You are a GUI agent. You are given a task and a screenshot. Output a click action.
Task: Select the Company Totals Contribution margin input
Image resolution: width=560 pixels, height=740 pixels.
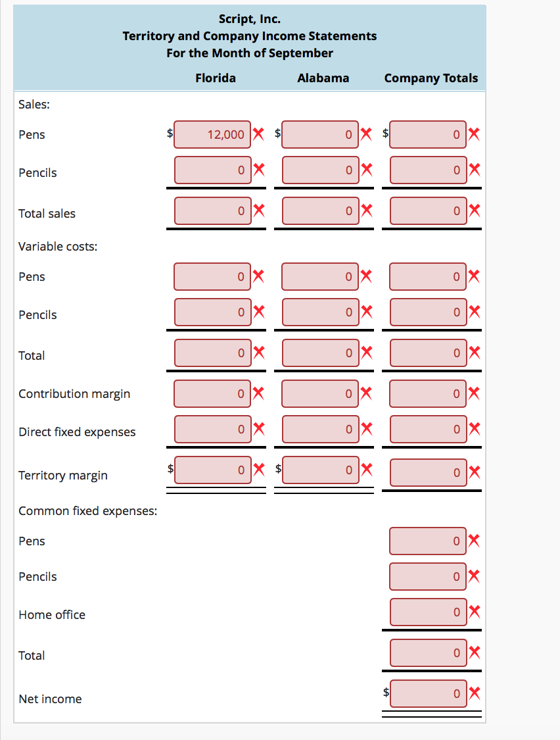click(427, 393)
